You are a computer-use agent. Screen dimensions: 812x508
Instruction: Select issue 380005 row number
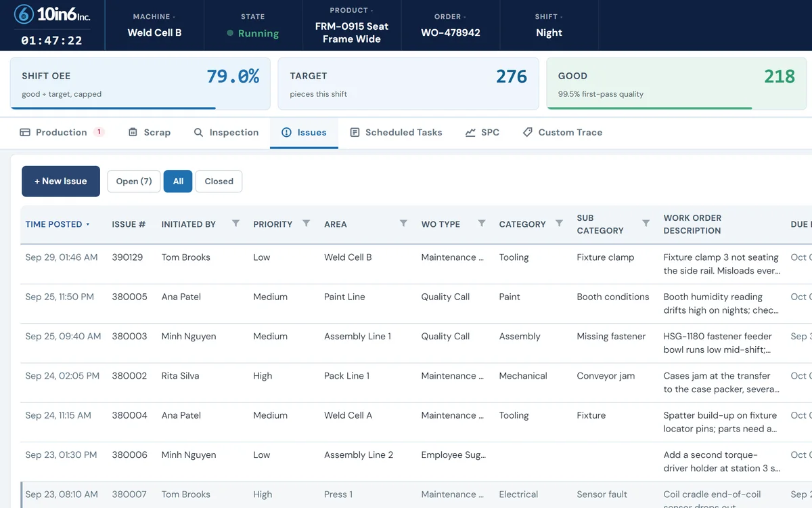pyautogui.click(x=129, y=297)
